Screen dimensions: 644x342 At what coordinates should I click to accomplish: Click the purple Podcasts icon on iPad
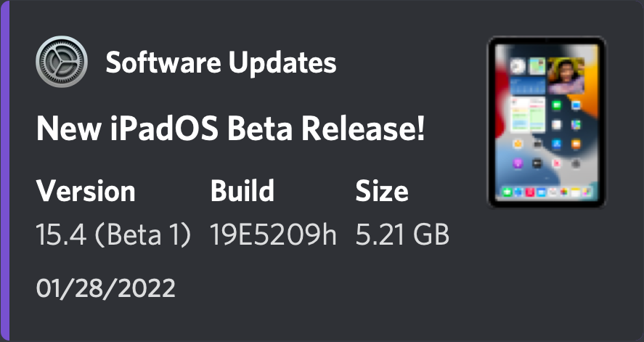(518, 163)
